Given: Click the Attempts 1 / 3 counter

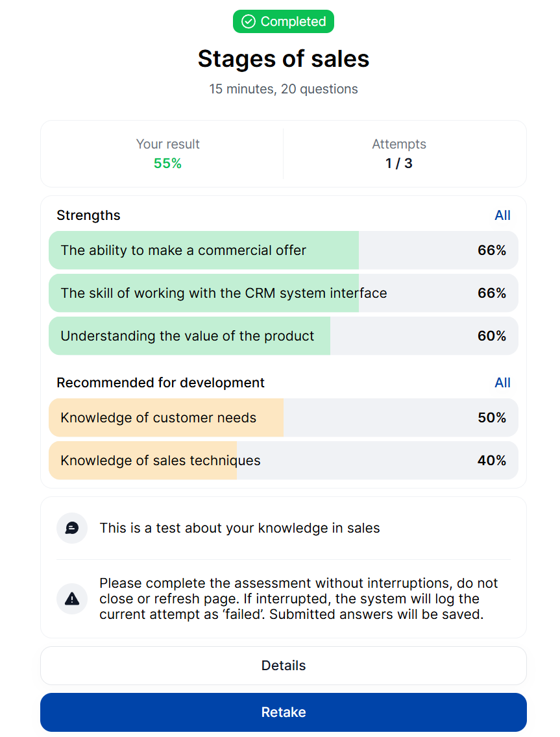Looking at the screenshot, I should [398, 163].
